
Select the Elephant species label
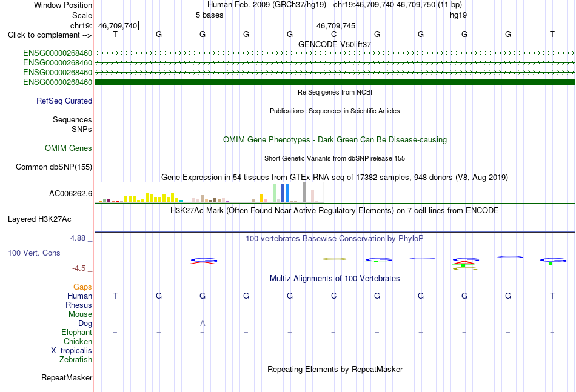pos(77,333)
